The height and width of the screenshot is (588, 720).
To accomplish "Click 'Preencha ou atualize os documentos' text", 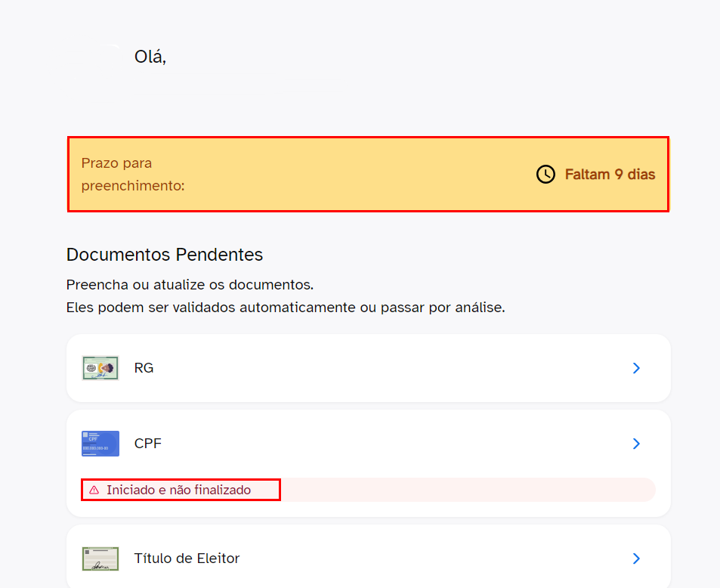I will click(190, 285).
